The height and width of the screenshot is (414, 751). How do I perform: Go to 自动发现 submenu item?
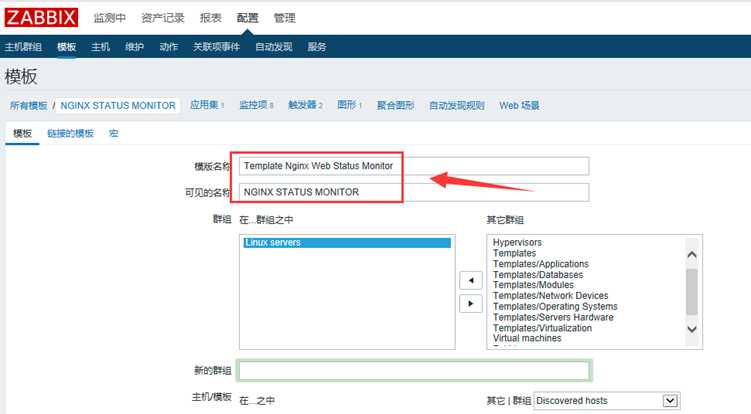point(274,47)
